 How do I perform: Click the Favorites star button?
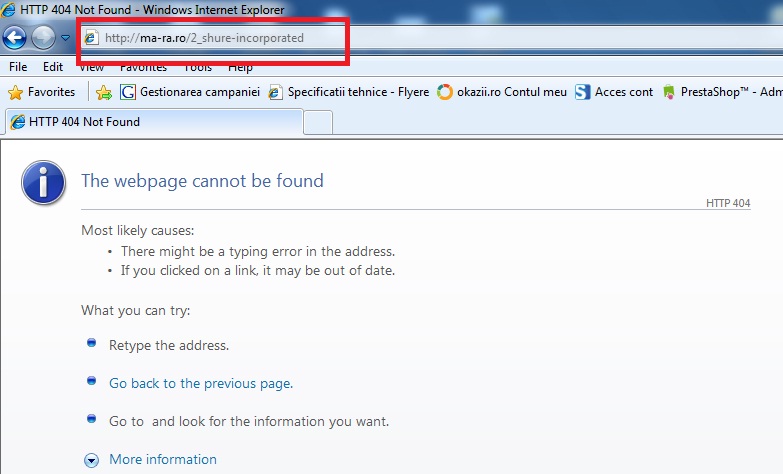tap(41, 92)
